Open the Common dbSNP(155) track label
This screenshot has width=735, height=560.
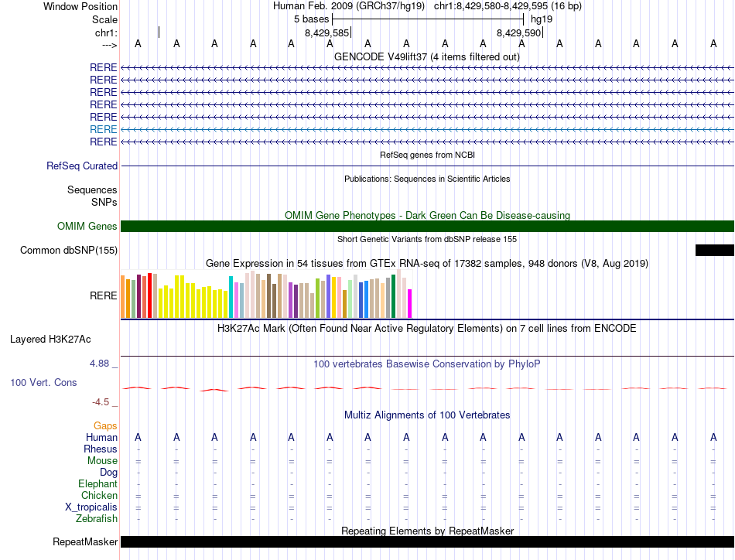69,250
